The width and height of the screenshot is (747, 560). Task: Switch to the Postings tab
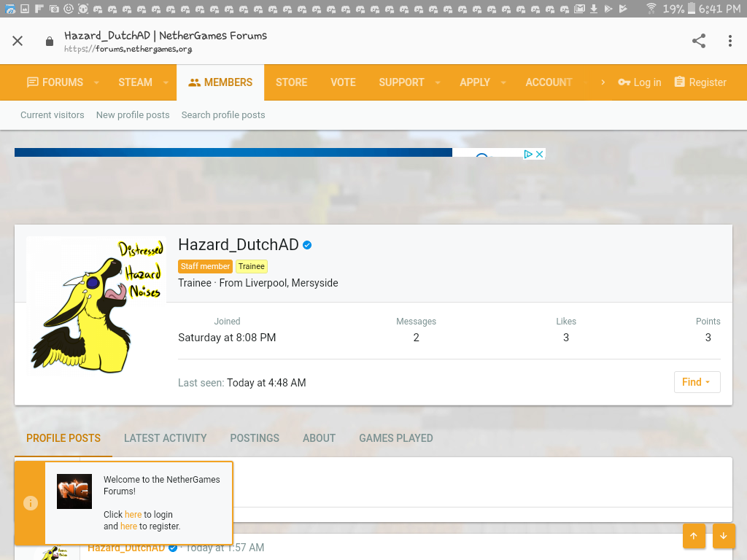(255, 438)
